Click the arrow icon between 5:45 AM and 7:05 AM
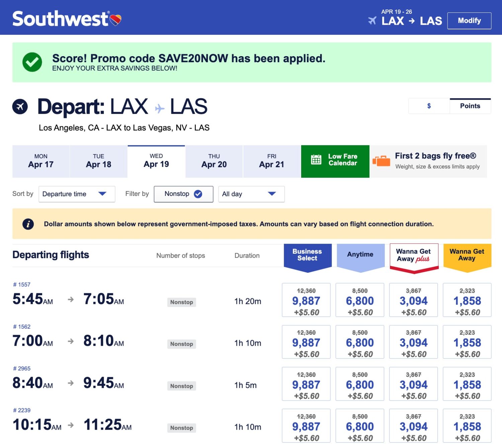Screen dimensions: 502x448 pyautogui.click(x=70, y=300)
